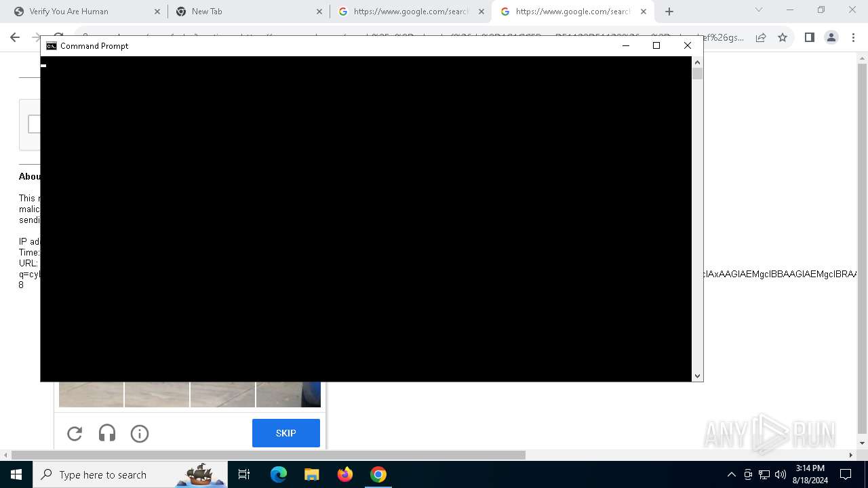Click Command Prompt scrollbar up arrow
The image size is (868, 488).
[697, 62]
